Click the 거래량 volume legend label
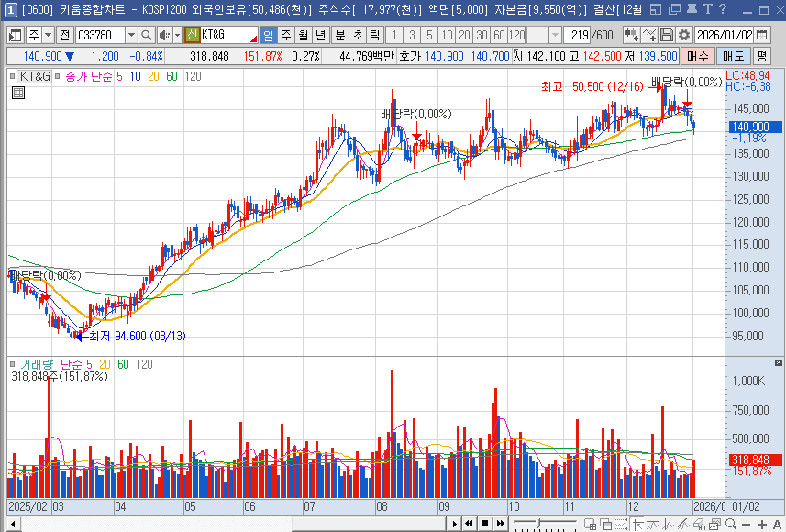 [x=36, y=364]
